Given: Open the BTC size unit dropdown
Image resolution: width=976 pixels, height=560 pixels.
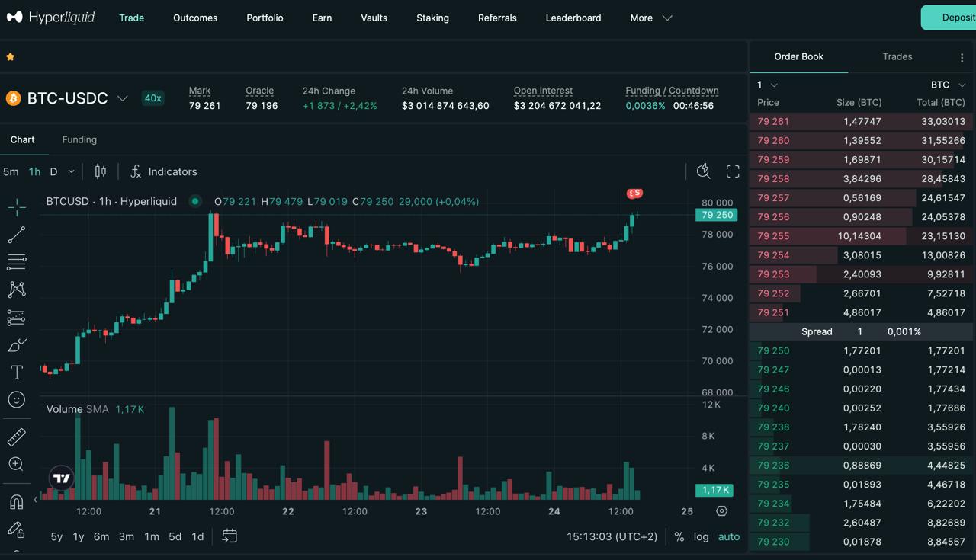Looking at the screenshot, I should (x=948, y=85).
